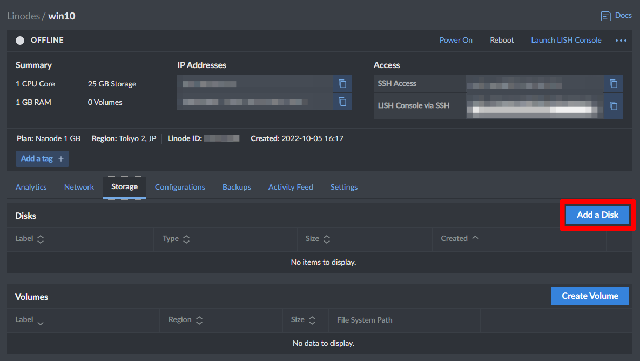Open the Backups tab
This screenshot has width=640, height=361.
[x=237, y=187]
